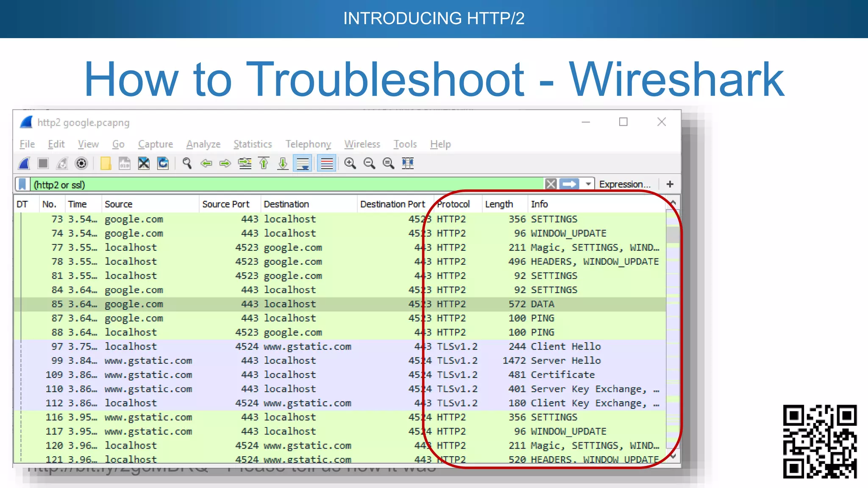Zoom in packet text
868x488 pixels.
coord(350,164)
